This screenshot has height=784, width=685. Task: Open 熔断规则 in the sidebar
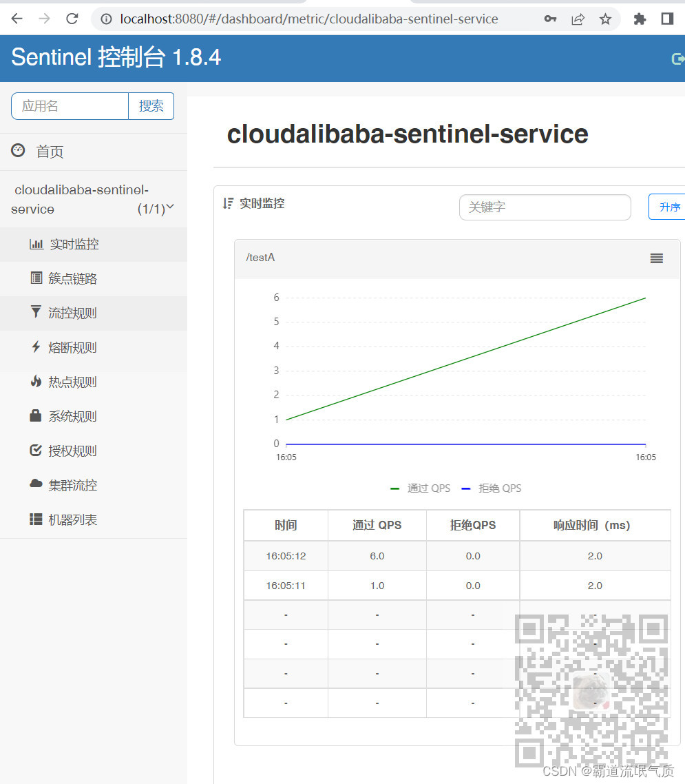(94, 347)
